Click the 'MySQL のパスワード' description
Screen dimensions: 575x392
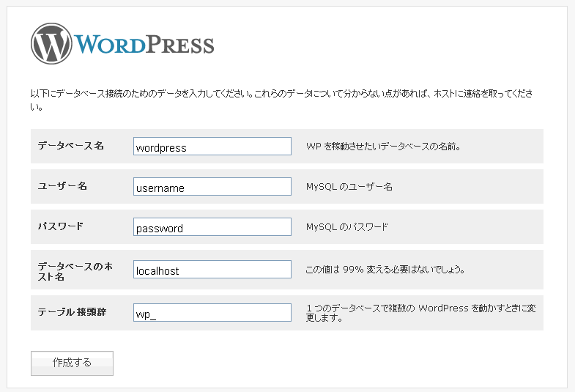347,227
